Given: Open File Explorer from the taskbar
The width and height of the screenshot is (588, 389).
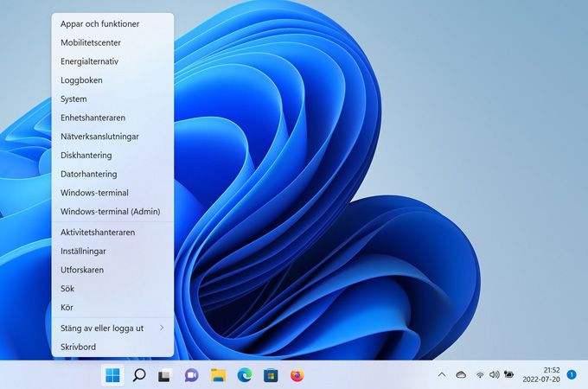Looking at the screenshot, I should point(218,375).
